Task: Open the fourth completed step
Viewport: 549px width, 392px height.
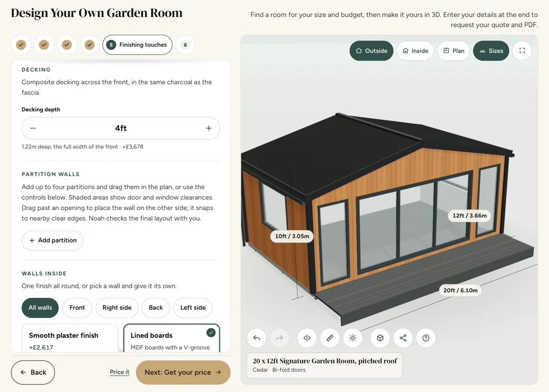Action: tap(90, 45)
